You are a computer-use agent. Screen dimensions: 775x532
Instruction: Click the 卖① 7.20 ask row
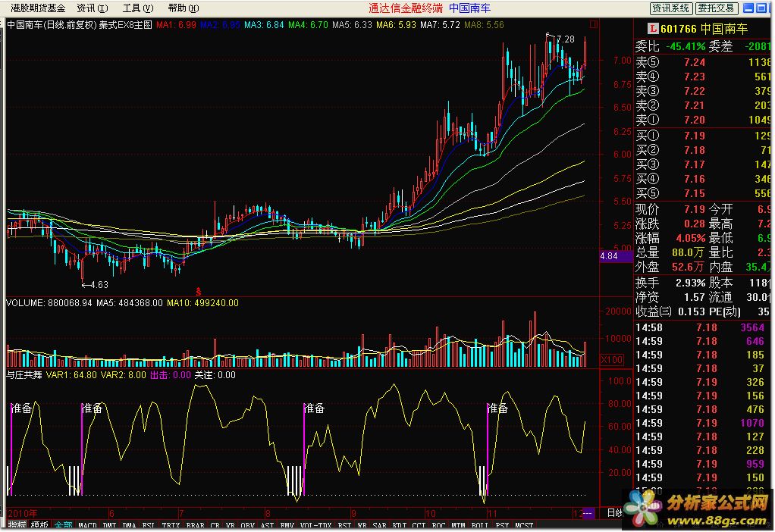coord(703,120)
